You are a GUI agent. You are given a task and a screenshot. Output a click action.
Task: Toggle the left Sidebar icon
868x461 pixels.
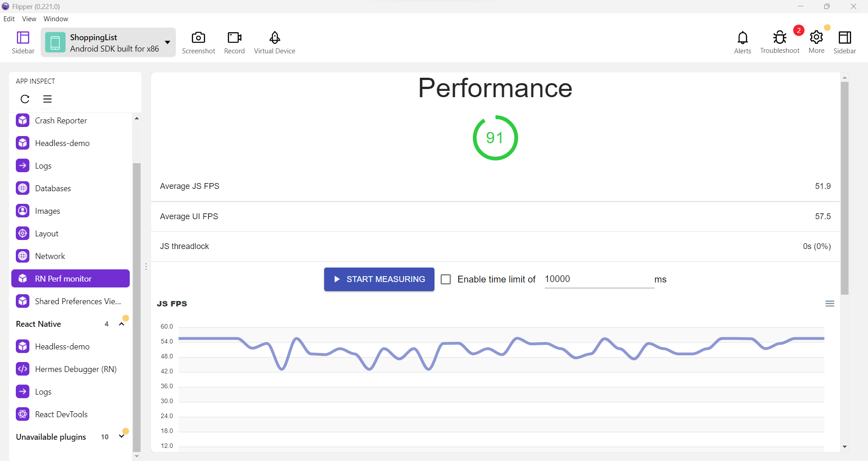pyautogui.click(x=23, y=38)
